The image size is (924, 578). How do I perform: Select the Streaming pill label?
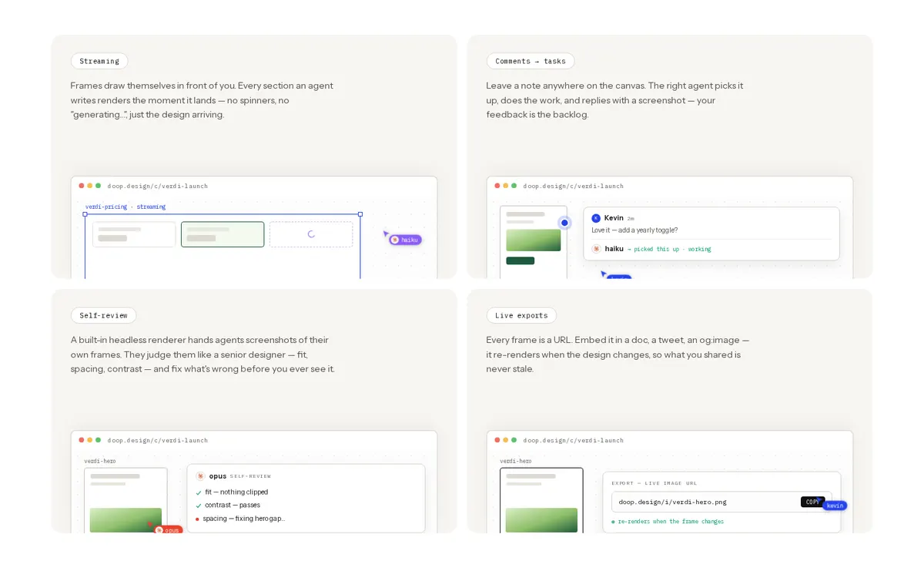coord(99,61)
